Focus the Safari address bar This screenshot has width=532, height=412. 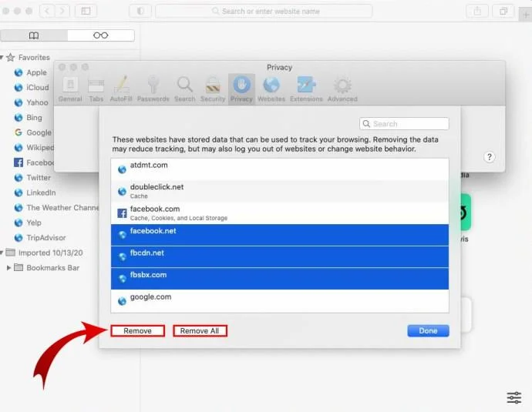(x=264, y=12)
